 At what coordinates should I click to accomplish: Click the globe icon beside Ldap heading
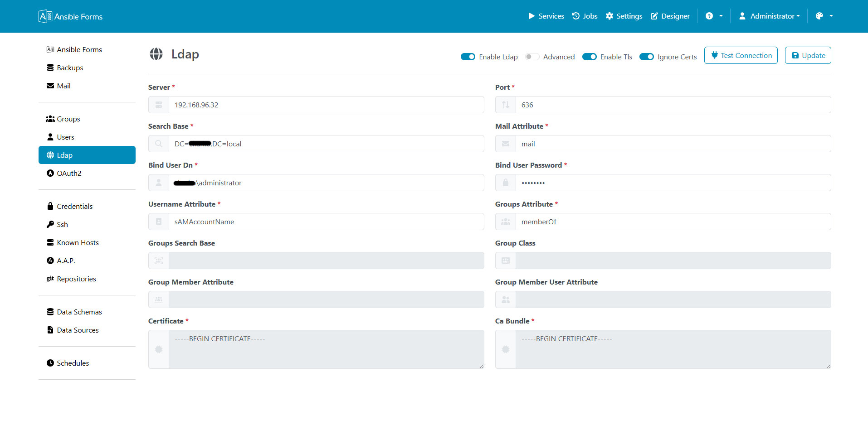click(156, 54)
